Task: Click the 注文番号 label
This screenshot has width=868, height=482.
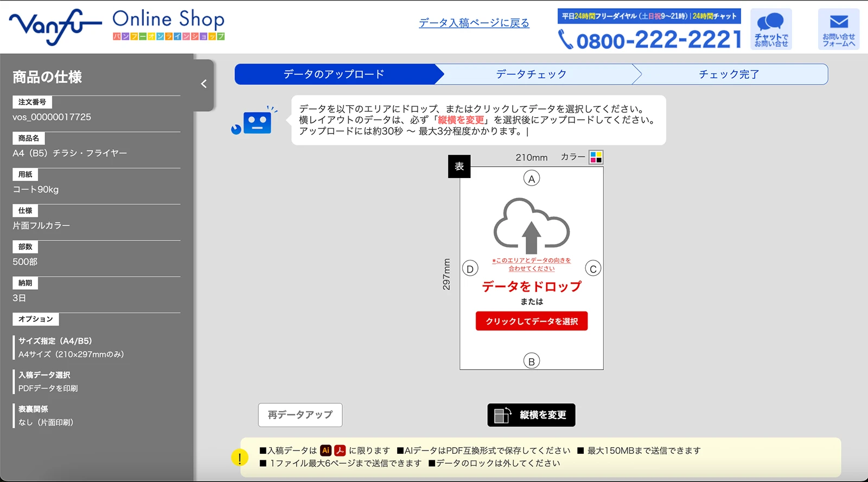Action: click(32, 102)
